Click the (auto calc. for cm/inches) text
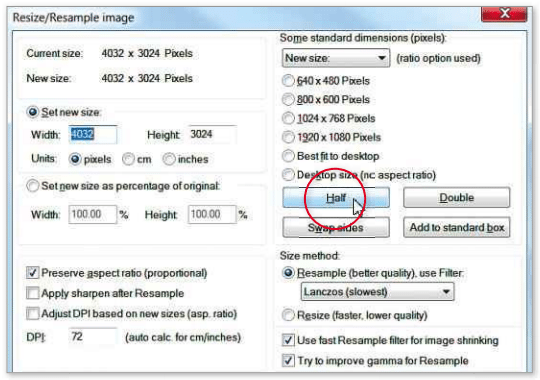The height and width of the screenshot is (380, 540). click(183, 337)
